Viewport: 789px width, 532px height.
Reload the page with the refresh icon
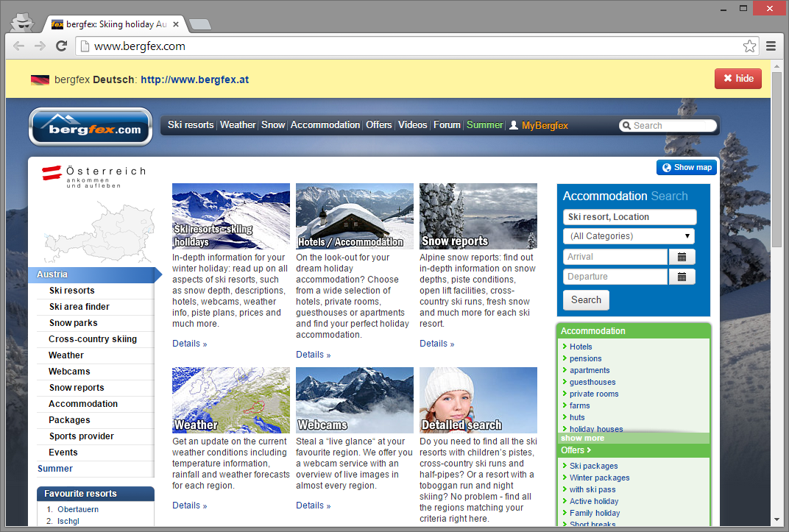pyautogui.click(x=62, y=46)
